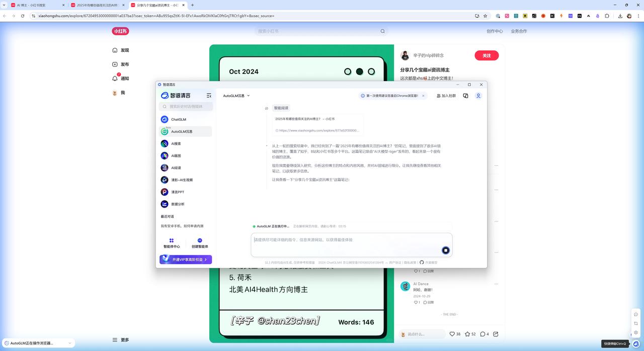Reply to AI Dance's comment
644x351 pixels.
click(428, 302)
